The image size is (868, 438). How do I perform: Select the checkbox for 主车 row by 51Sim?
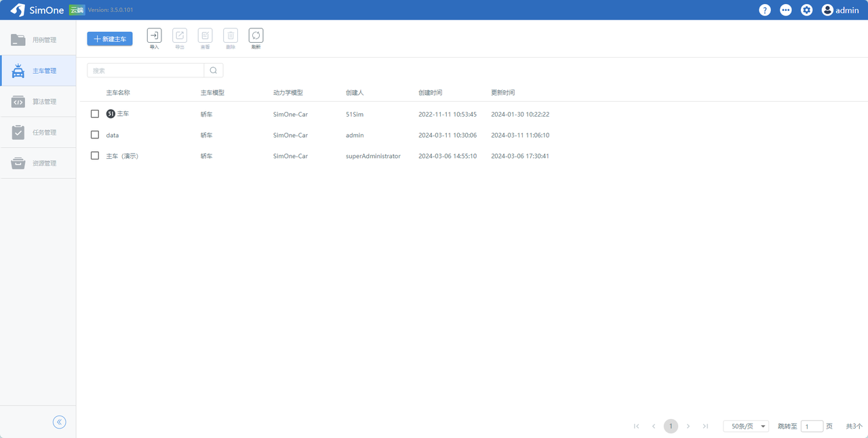click(x=95, y=114)
